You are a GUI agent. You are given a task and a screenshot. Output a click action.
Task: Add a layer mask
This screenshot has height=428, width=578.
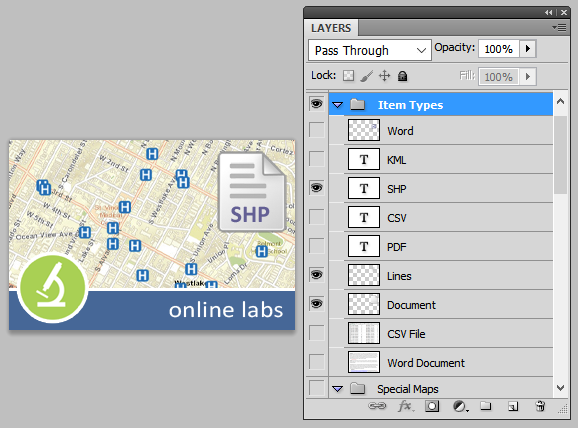tap(432, 406)
